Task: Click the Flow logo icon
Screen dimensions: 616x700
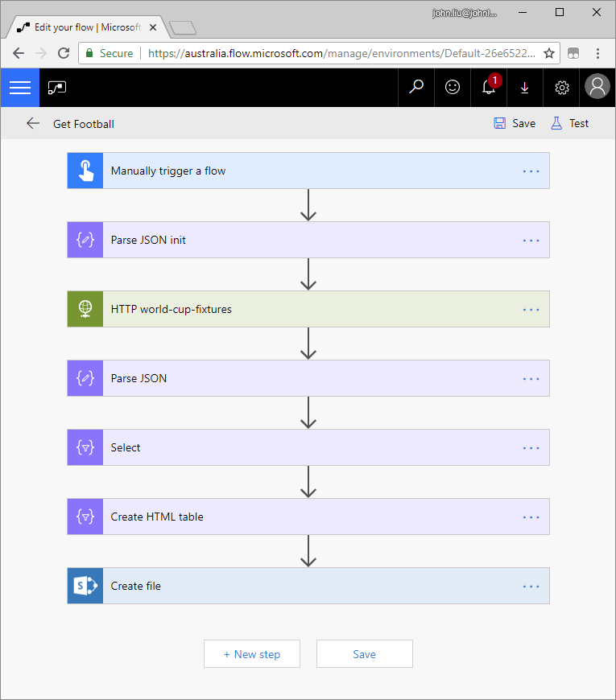Action: pos(57,88)
